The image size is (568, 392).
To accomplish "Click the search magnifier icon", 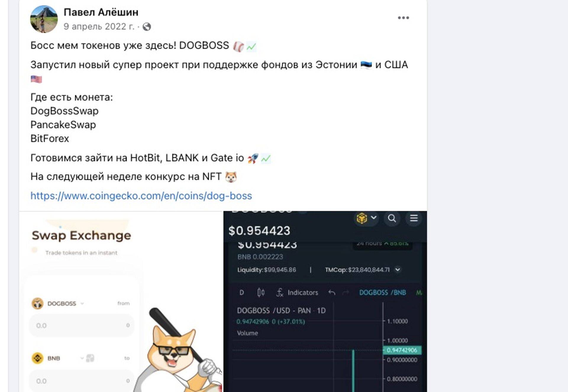I will (x=392, y=218).
